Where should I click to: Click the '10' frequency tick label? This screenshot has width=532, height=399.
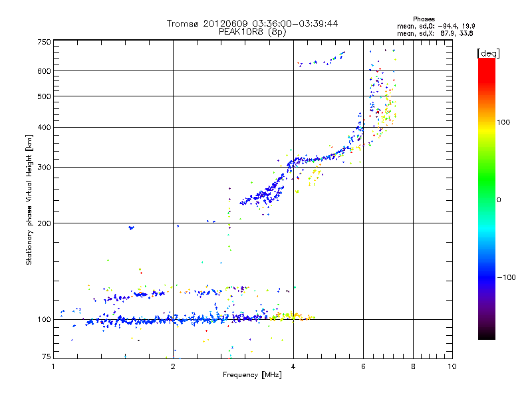pos(452,366)
